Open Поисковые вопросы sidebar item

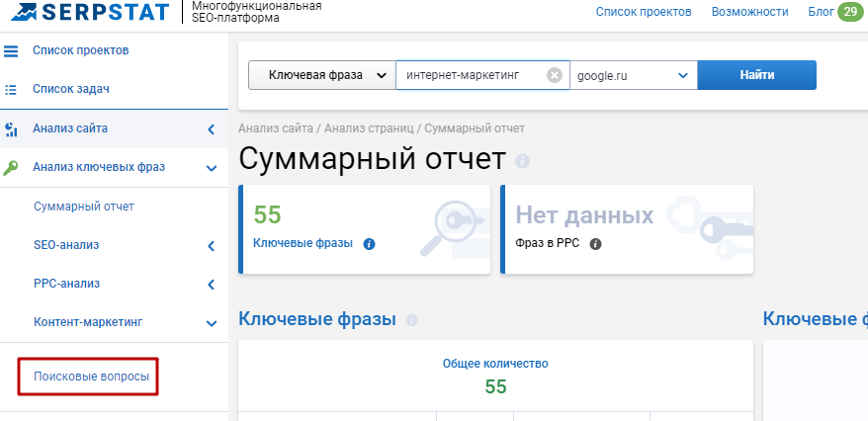pos(91,377)
